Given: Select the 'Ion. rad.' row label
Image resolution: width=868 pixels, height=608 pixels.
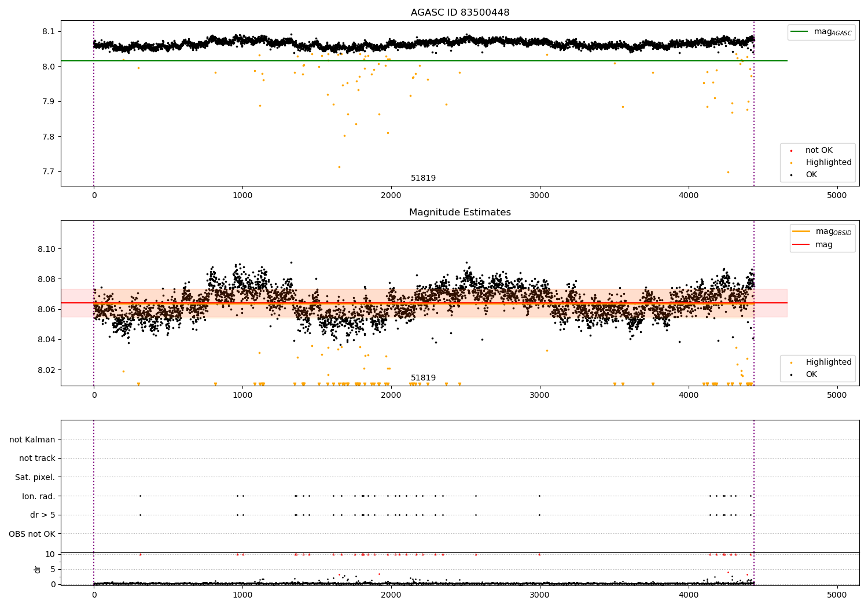Looking at the screenshot, I should (39, 496).
